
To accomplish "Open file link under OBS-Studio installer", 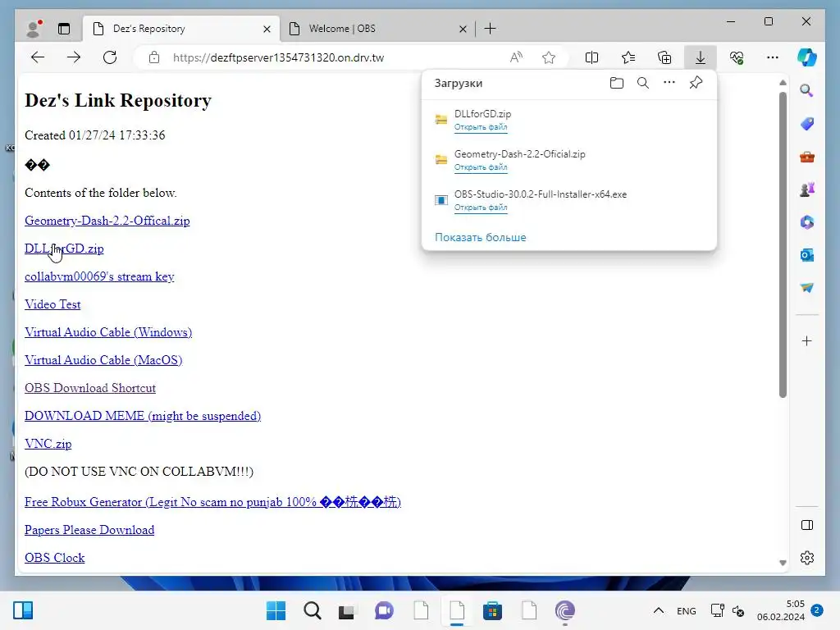I will click(x=481, y=208).
